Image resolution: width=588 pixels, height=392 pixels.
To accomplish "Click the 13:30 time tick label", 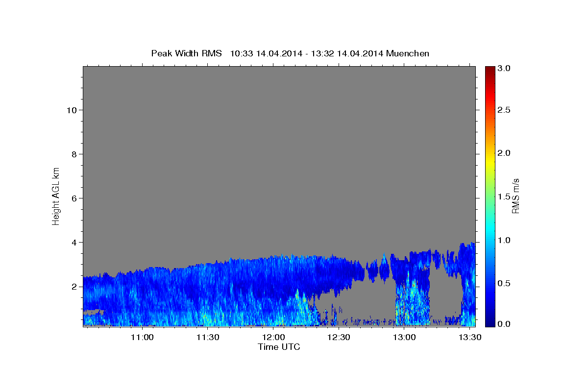I will point(469,337).
